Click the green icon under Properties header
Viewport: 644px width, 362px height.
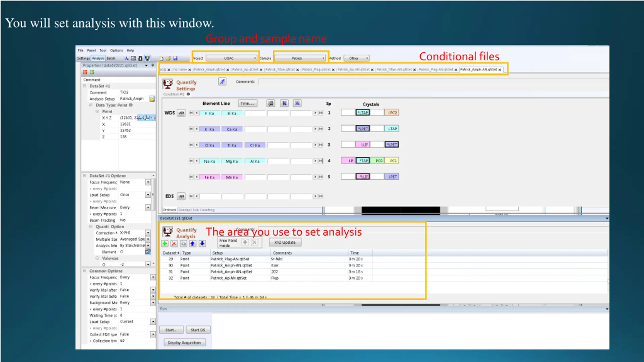[92, 72]
